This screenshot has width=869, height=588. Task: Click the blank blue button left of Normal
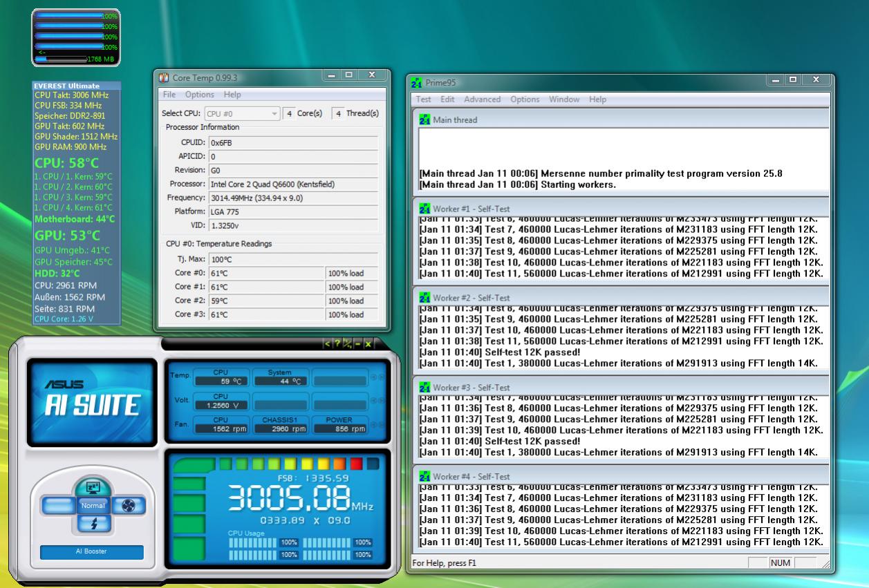click(x=59, y=506)
